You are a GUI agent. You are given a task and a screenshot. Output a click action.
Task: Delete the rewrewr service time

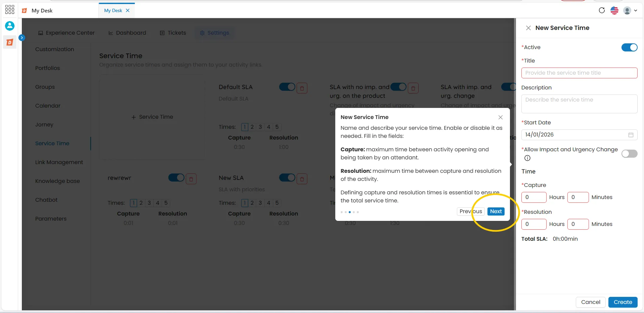pyautogui.click(x=191, y=179)
